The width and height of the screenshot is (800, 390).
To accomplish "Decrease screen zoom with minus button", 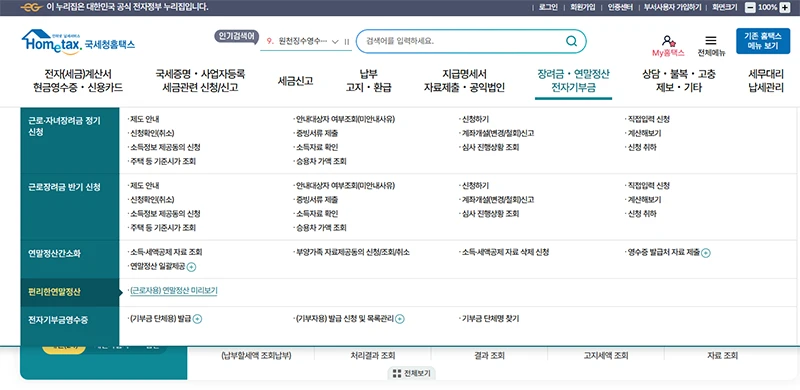I will [750, 7].
